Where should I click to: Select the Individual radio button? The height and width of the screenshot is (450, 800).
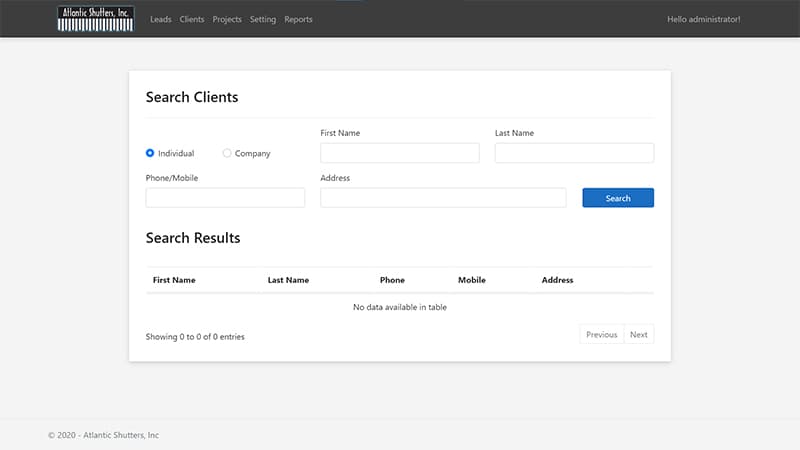click(x=150, y=153)
